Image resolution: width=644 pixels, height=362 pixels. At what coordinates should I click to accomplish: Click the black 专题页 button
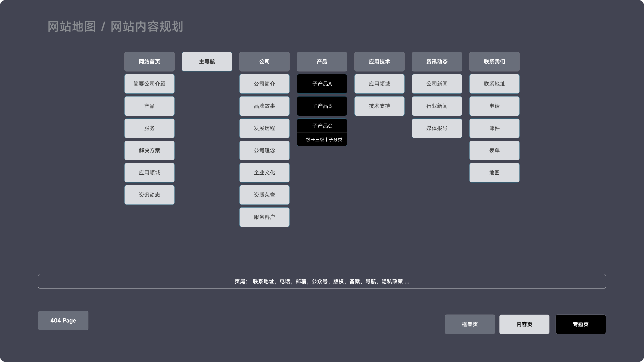pyautogui.click(x=580, y=324)
